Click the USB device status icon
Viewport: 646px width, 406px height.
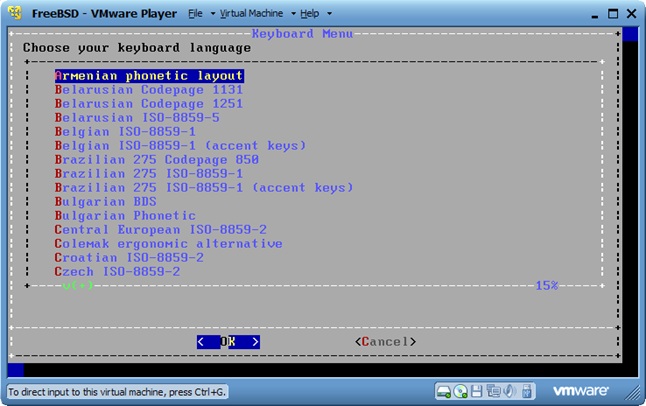click(525, 391)
